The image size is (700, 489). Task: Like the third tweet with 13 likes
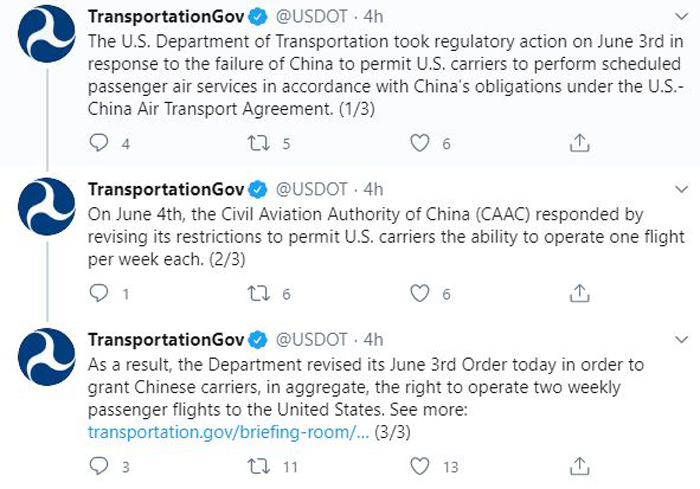(420, 466)
